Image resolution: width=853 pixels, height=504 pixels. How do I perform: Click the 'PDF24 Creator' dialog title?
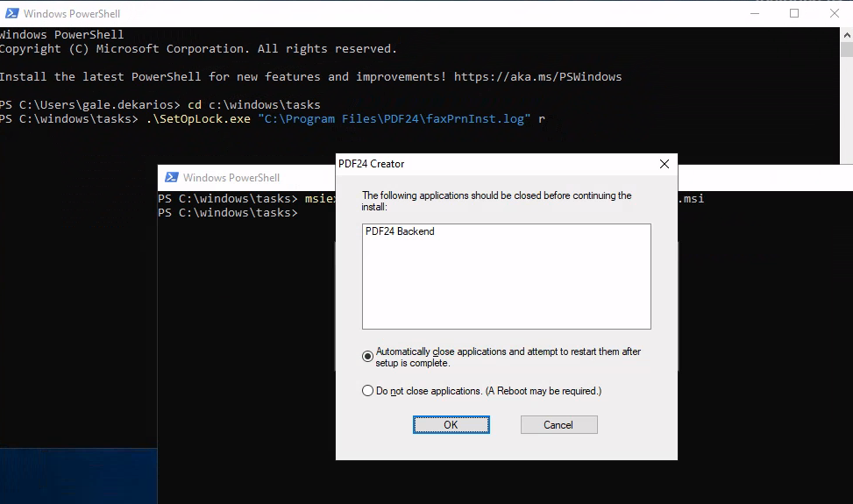(x=372, y=164)
